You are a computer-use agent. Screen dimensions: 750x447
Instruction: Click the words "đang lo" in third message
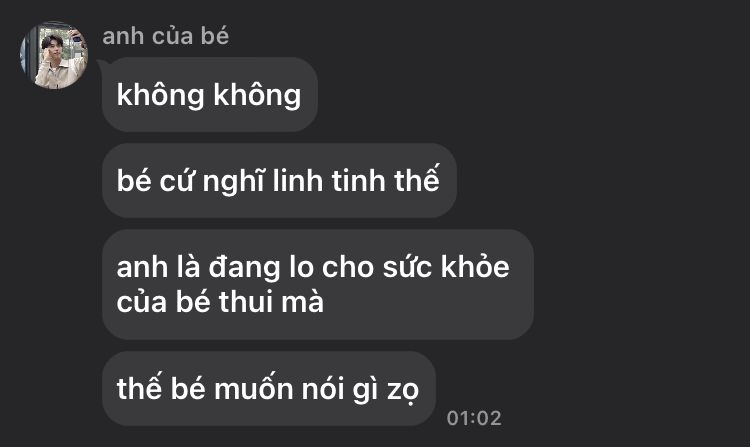(x=261, y=268)
